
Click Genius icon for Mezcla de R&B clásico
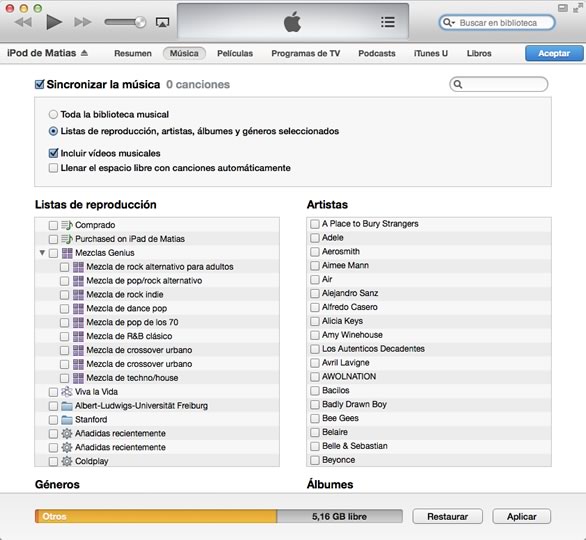click(x=78, y=336)
